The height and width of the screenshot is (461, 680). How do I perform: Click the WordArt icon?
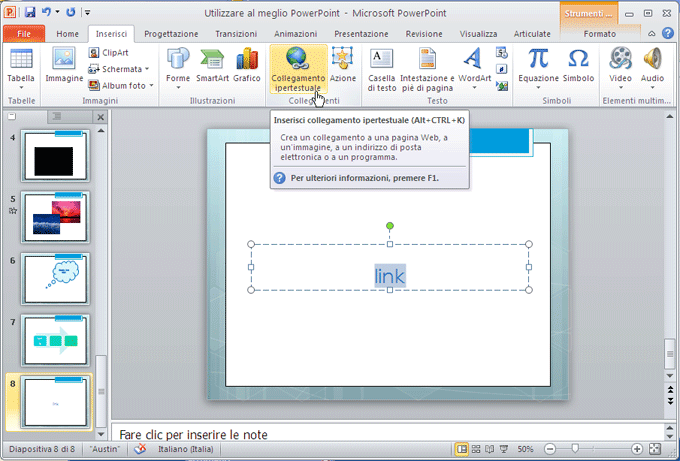[x=472, y=58]
